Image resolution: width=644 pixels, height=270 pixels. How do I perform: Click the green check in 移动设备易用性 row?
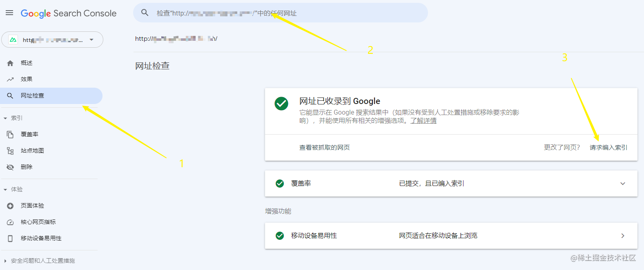[x=280, y=236]
